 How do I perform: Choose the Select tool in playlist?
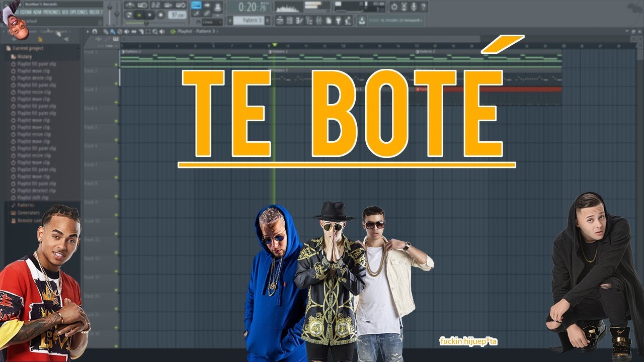point(148,31)
